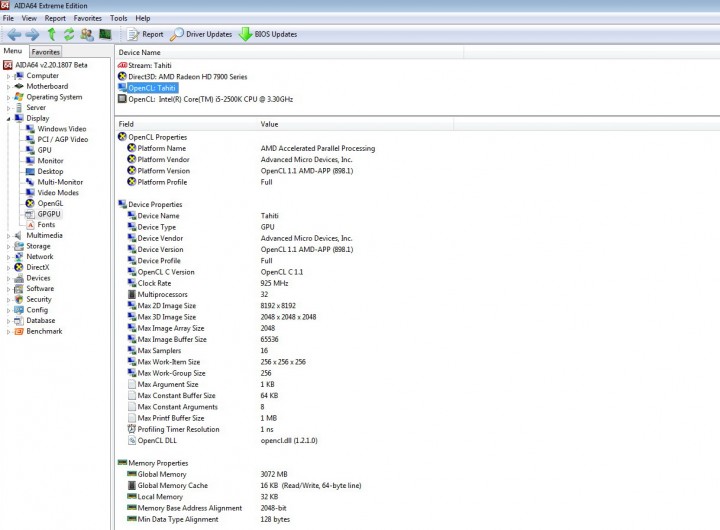Click the Config icon in tree
Screen dimensions: 720x530
[19, 310]
